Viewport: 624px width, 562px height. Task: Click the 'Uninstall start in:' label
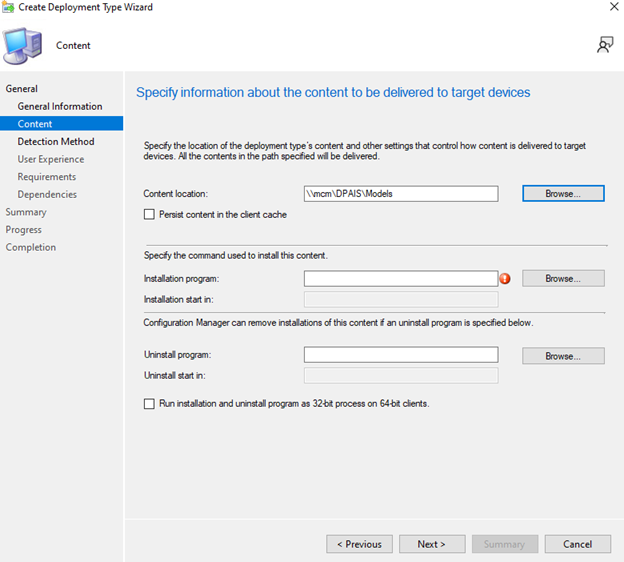point(175,375)
